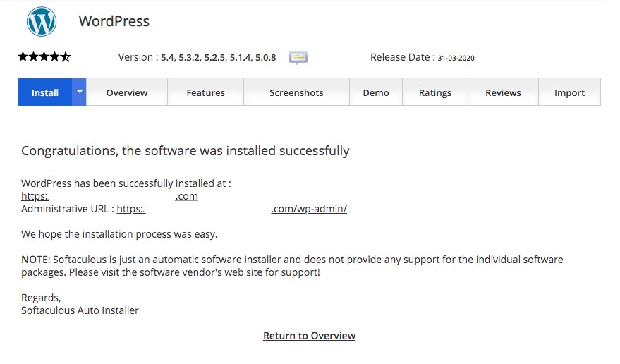
Task: Open the Reviews tab
Action: coord(503,92)
